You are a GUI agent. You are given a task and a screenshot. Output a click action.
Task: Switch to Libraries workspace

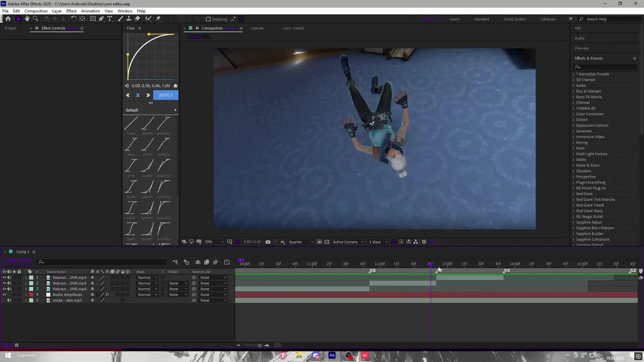coord(548,19)
